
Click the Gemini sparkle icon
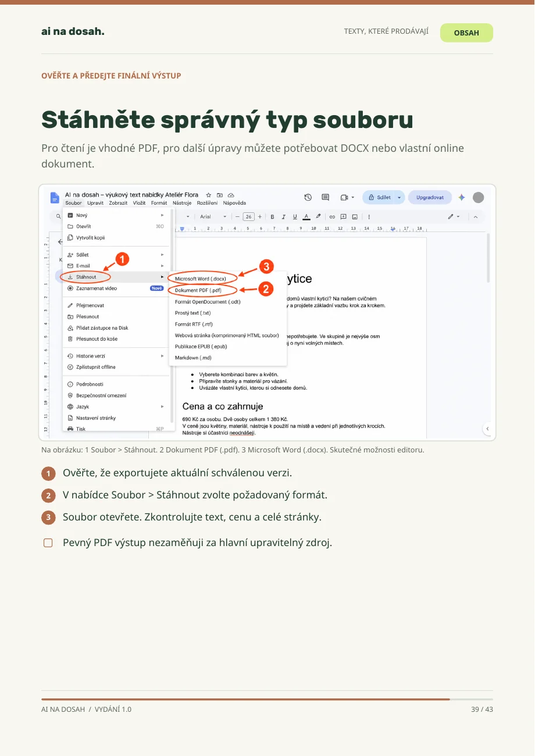(x=461, y=198)
